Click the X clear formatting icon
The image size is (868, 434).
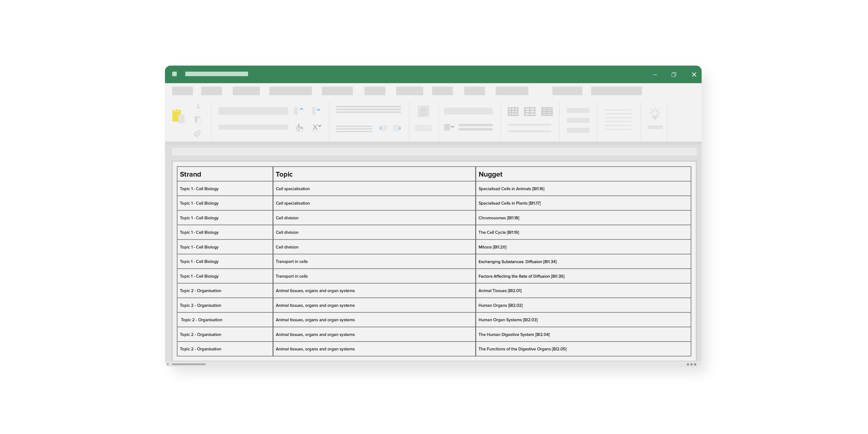click(x=315, y=127)
